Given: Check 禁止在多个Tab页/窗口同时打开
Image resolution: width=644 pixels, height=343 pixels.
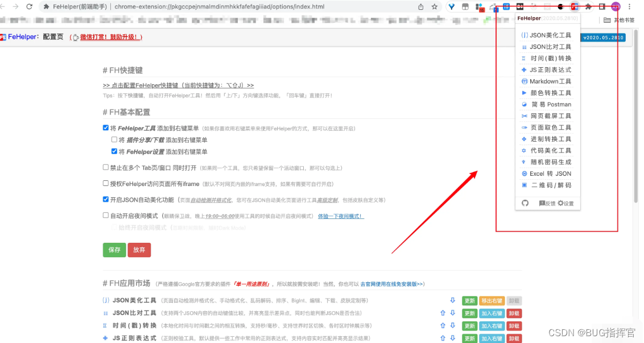Looking at the screenshot, I should click(x=106, y=167).
